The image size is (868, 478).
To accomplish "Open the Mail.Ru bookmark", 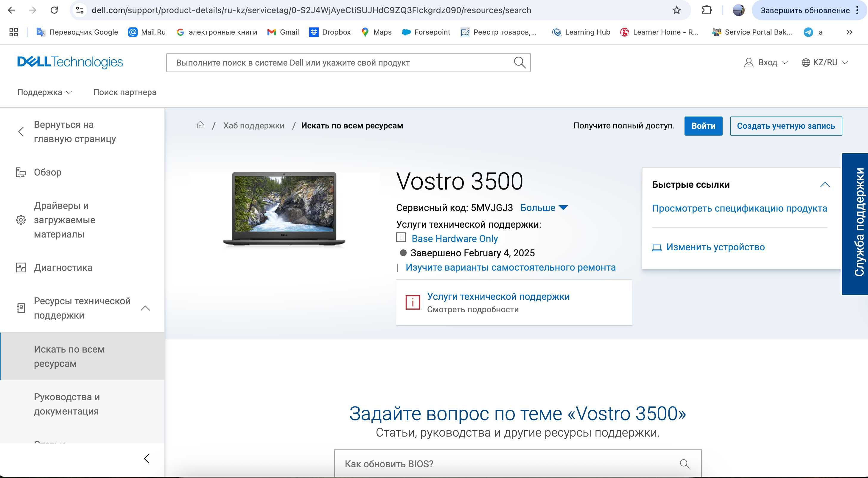I will [x=147, y=32].
